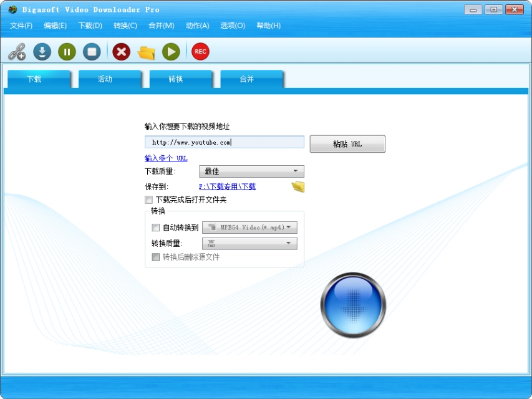Enable 自动转换到 checkbox
Image resolution: width=532 pixels, height=399 pixels.
tap(155, 228)
